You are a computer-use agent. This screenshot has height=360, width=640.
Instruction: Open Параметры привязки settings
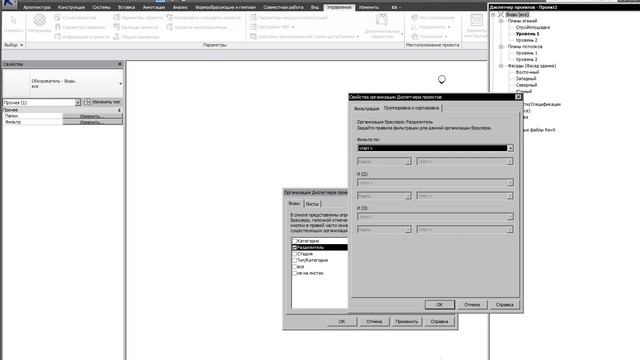[x=80, y=27]
